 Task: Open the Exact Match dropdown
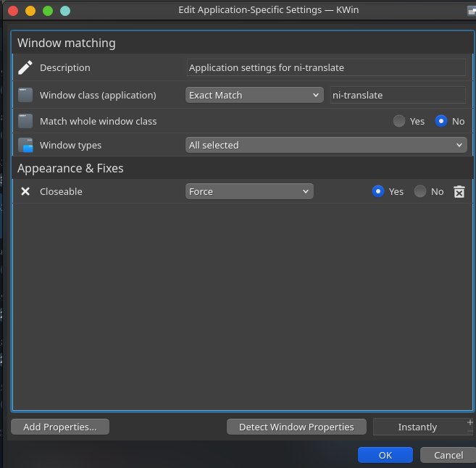(254, 95)
